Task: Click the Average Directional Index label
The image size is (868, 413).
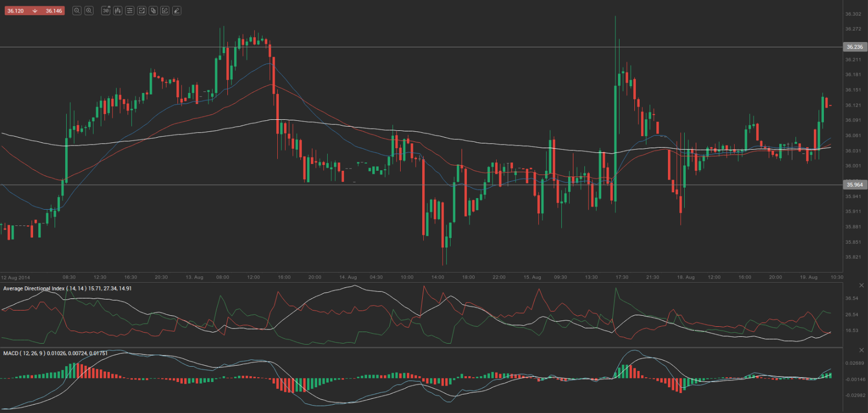Action: (x=34, y=288)
